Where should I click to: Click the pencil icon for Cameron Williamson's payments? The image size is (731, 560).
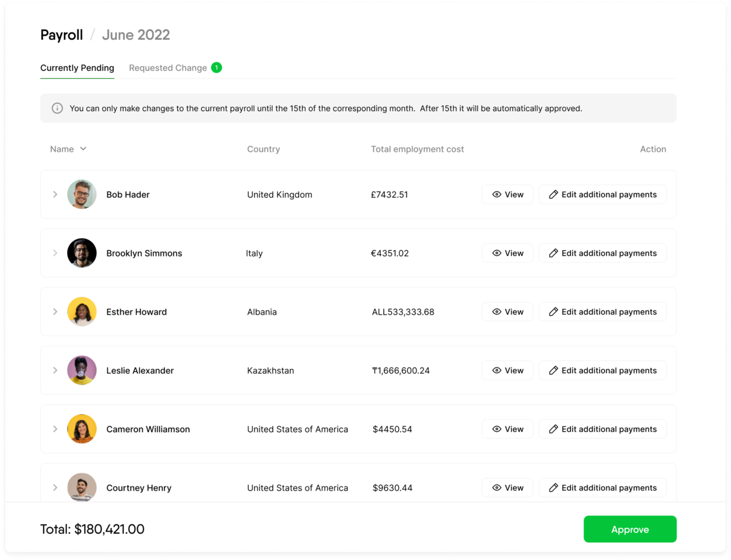pyautogui.click(x=553, y=429)
